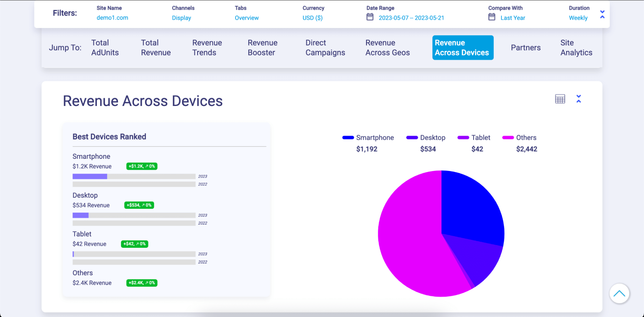Change the Channels Display filter

[x=181, y=18]
